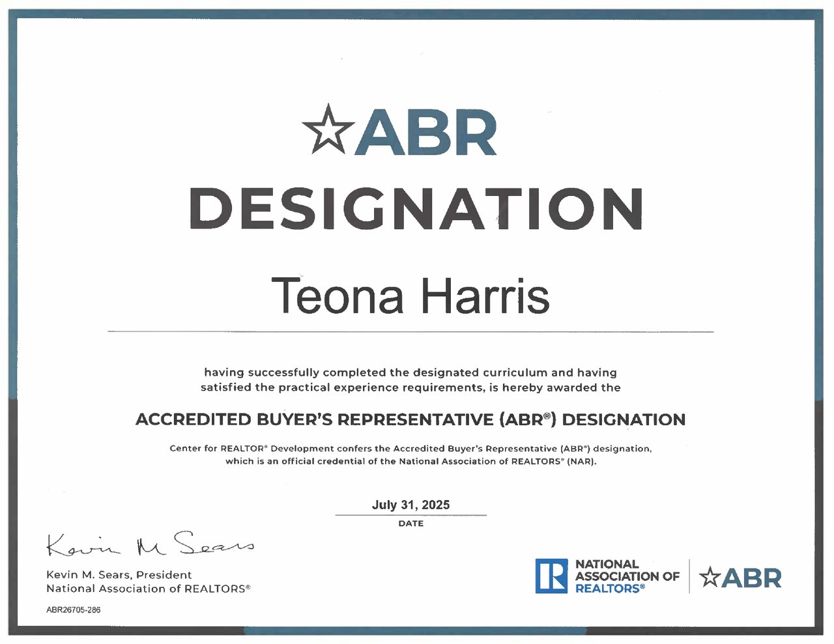The width and height of the screenshot is (834, 644).
Task: Click the small star in the bottom-right ABR logo
Action: click(709, 578)
